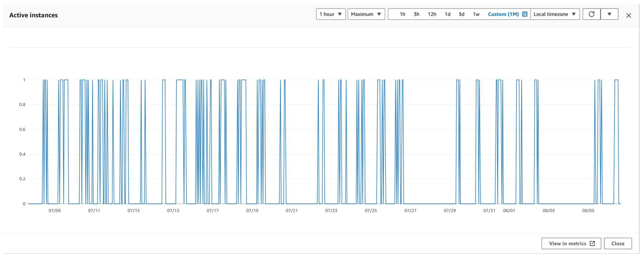The image size is (644, 258).
Task: Click the 08/01 date on x-axis
Action: pyautogui.click(x=509, y=210)
